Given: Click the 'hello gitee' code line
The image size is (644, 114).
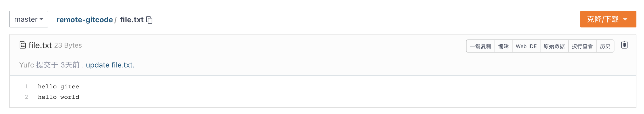Looking at the screenshot, I should coord(59,87).
